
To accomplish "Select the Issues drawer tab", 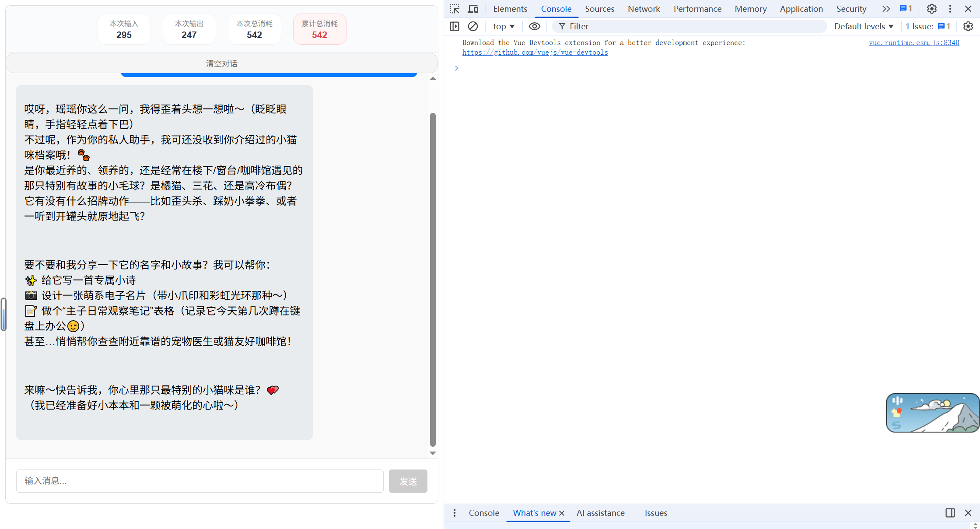I will pyautogui.click(x=656, y=513).
